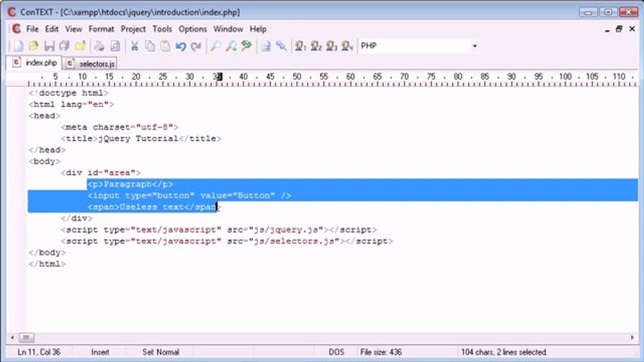Run user command 1 icon
Screen dimensions: 644x362
[301, 46]
